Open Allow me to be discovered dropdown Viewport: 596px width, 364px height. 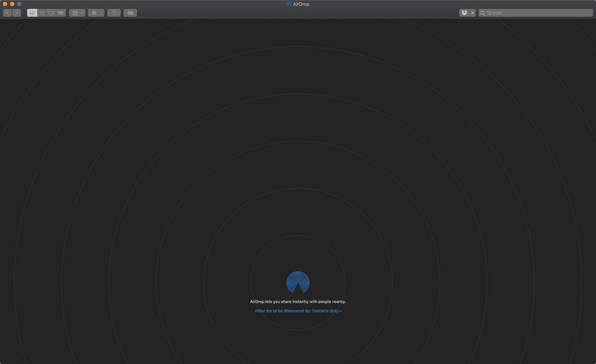pyautogui.click(x=298, y=311)
